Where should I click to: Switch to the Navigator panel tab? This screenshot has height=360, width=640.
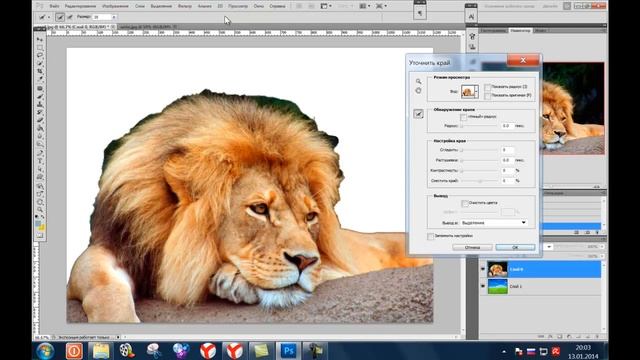point(520,30)
